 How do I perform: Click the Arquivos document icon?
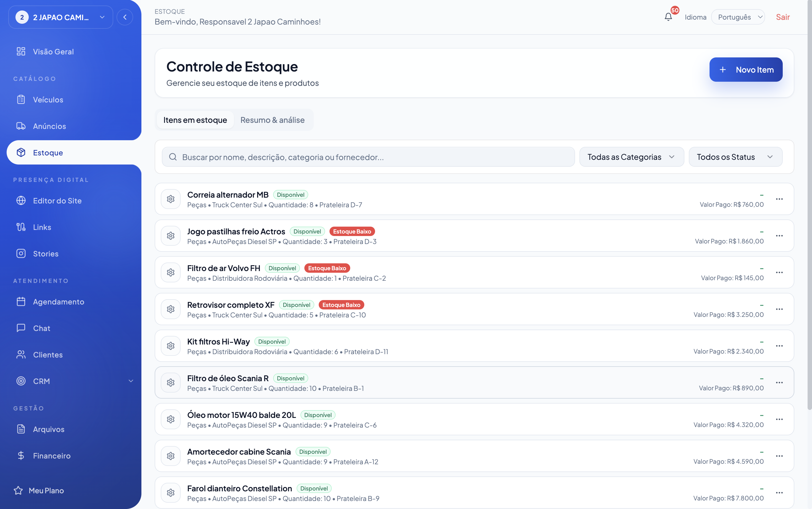(x=21, y=429)
